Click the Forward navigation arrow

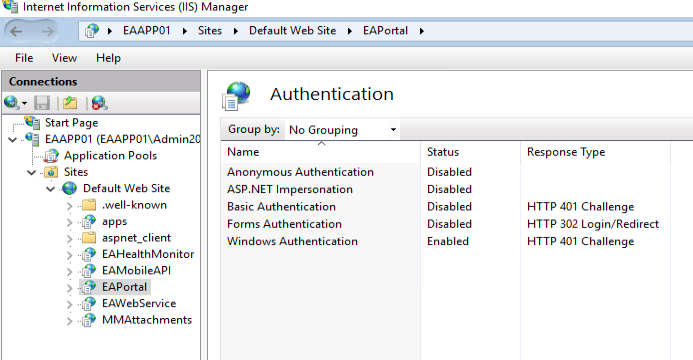48,31
